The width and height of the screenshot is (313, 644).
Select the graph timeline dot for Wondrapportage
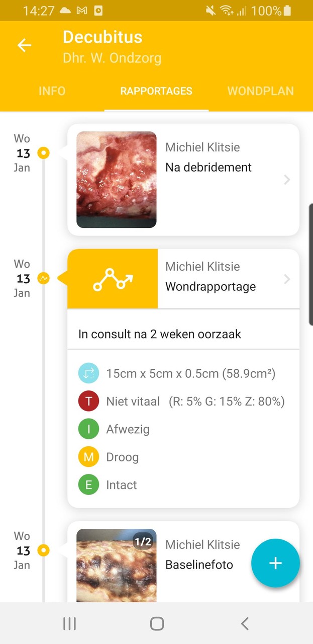tap(43, 278)
